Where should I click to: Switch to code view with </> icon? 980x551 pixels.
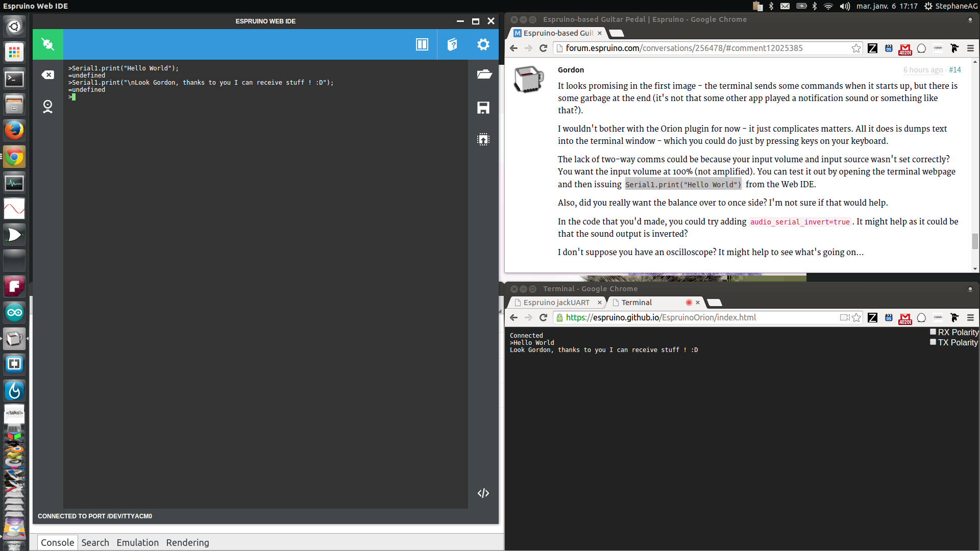click(x=483, y=493)
